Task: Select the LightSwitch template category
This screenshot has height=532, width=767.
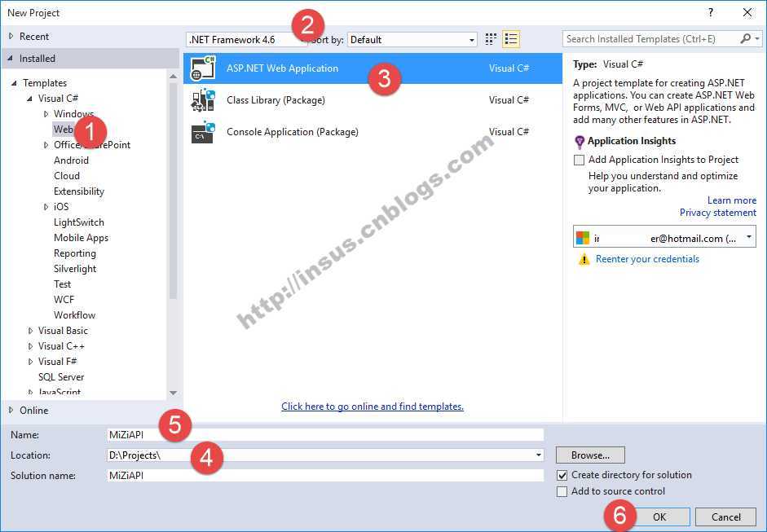Action: click(79, 222)
